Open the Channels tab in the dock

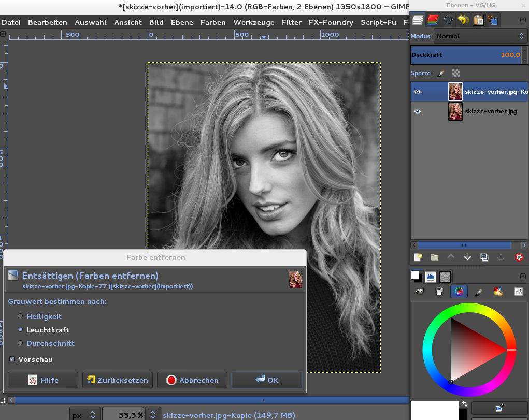pyautogui.click(x=433, y=20)
